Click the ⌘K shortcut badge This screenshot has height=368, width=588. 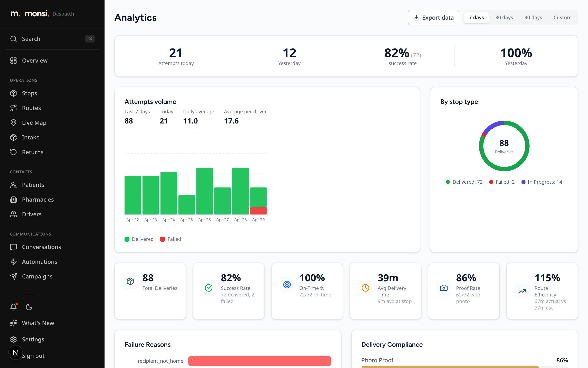click(90, 39)
